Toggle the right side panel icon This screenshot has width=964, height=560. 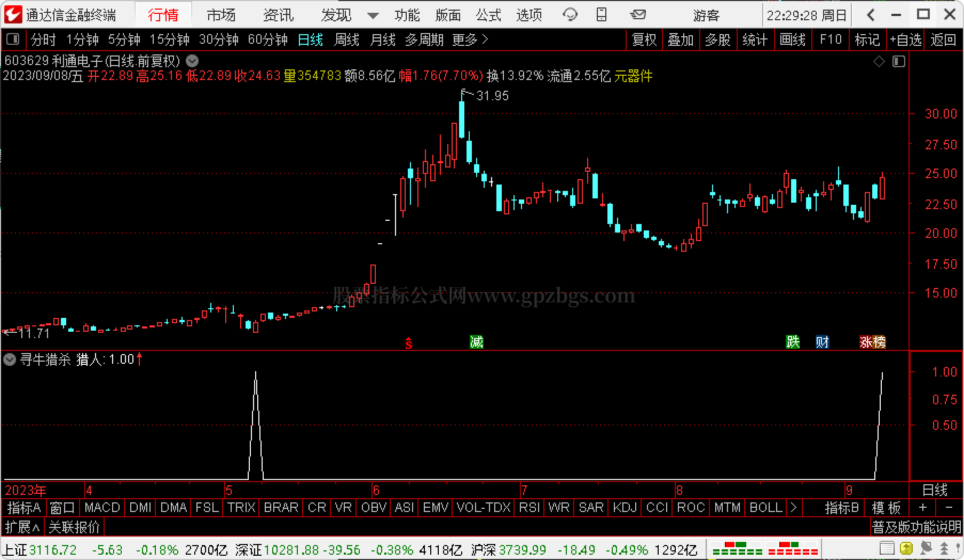pos(899,62)
